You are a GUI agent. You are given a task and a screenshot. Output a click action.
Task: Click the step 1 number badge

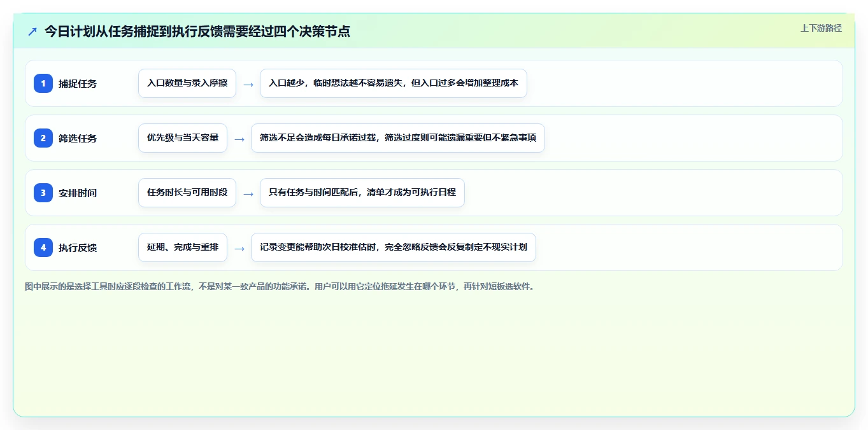click(x=43, y=83)
